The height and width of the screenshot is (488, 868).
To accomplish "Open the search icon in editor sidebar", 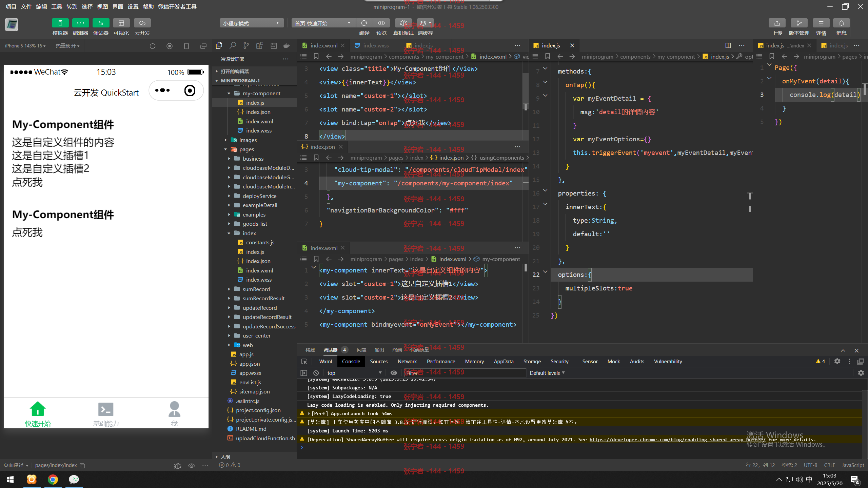I will 233,45.
